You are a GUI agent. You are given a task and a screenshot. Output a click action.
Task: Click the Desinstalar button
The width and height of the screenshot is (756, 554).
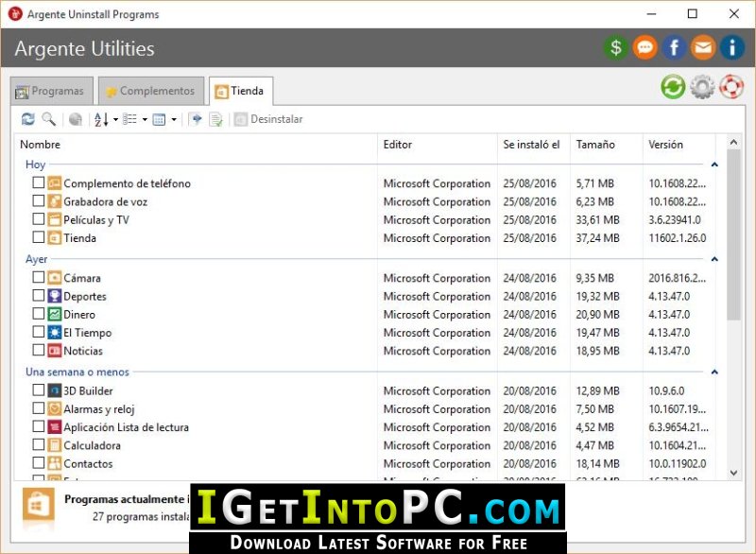[268, 119]
